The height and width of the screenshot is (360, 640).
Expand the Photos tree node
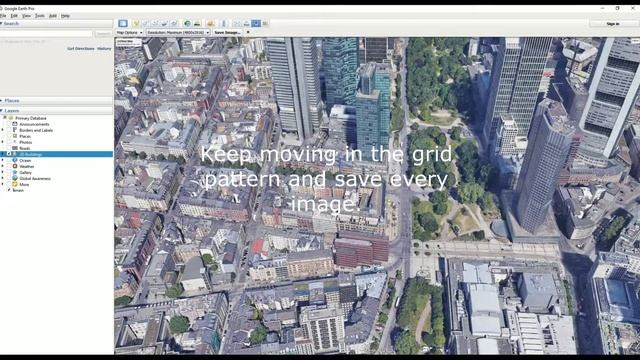[3, 142]
